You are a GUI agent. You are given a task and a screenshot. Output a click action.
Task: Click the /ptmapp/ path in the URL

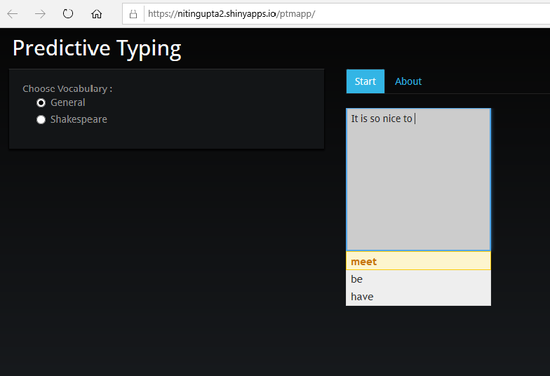pyautogui.click(x=296, y=14)
